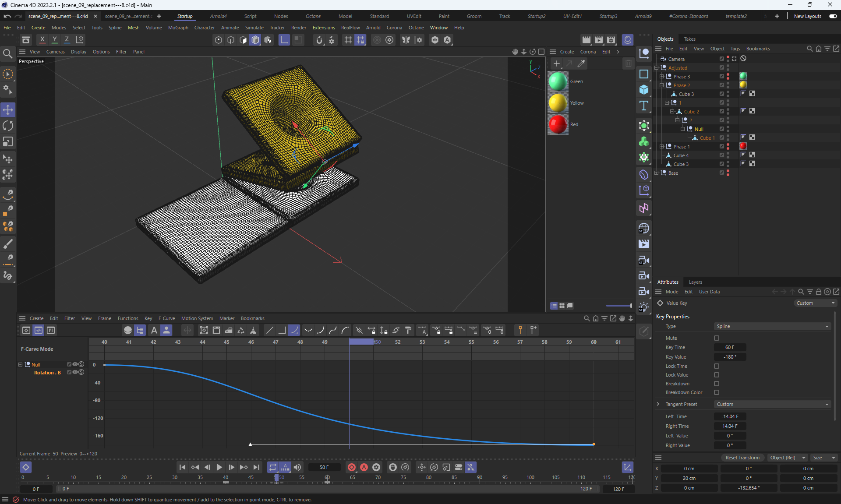Viewport: 841px width, 504px height.
Task: Switch to the Takes tab
Action: click(689, 39)
